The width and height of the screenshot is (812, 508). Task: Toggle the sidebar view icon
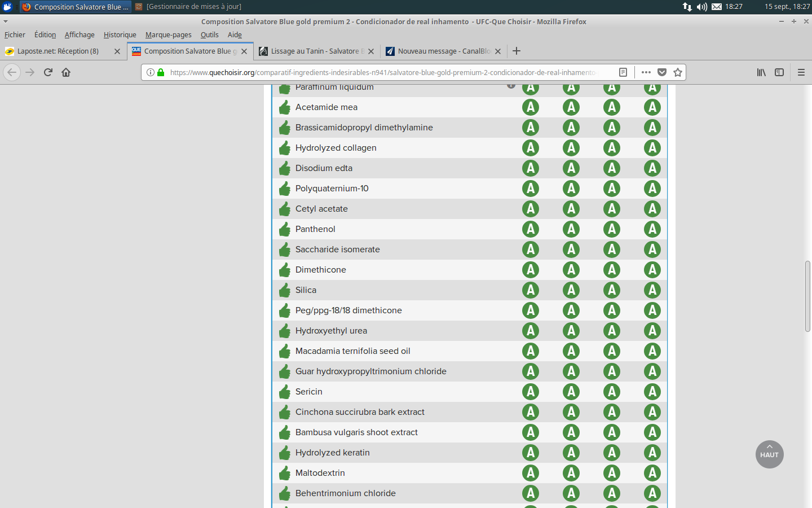tap(779, 72)
